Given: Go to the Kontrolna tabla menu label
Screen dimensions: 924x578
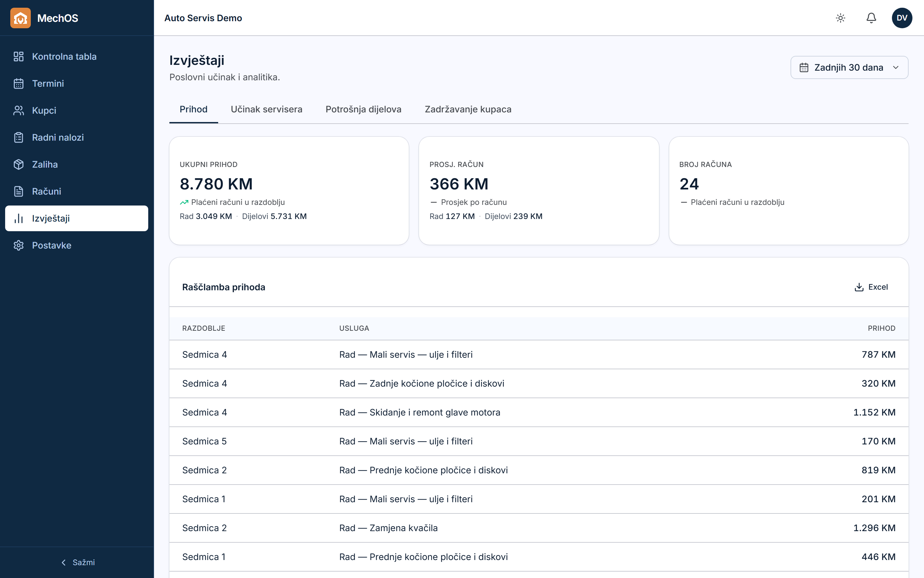Looking at the screenshot, I should point(64,57).
